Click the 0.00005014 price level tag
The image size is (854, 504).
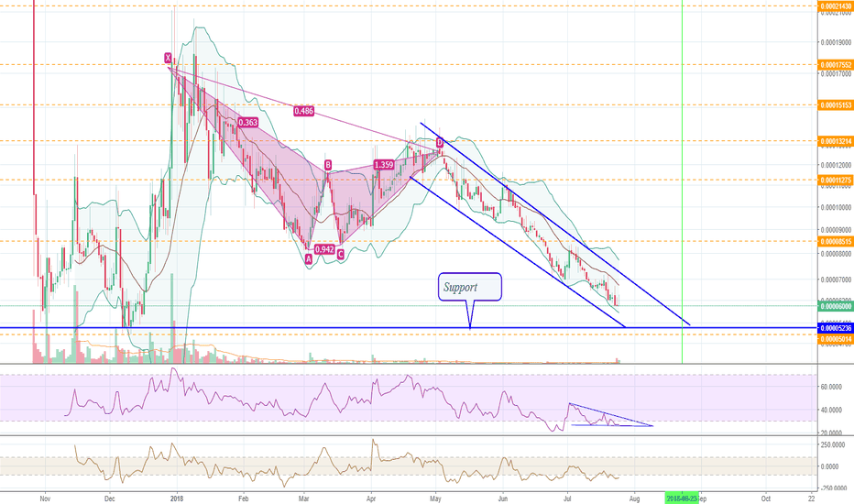(x=836, y=339)
